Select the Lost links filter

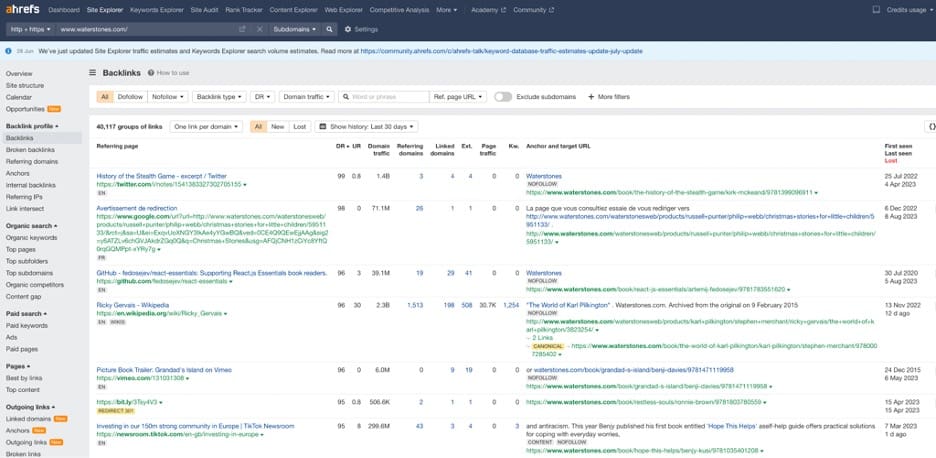(x=299, y=127)
